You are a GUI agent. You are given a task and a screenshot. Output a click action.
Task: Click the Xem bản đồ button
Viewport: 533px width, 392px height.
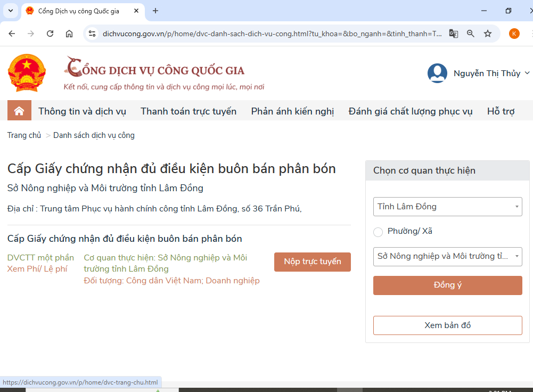(447, 325)
